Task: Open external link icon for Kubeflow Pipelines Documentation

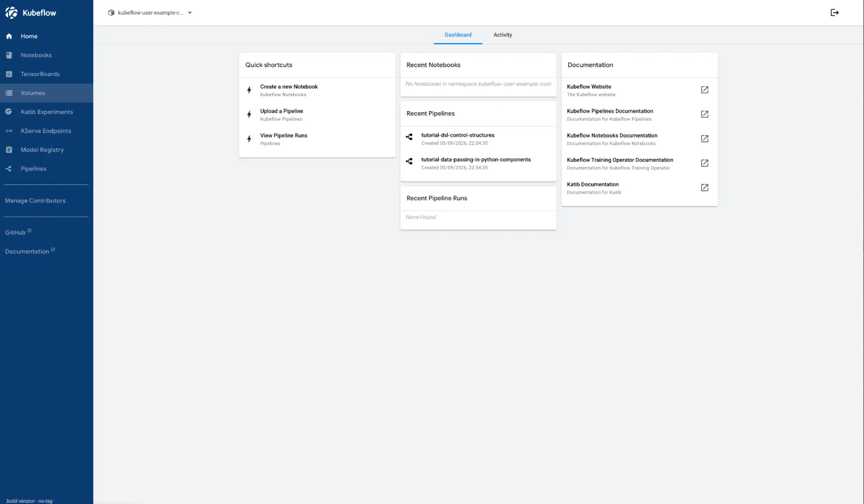Action: (x=705, y=114)
